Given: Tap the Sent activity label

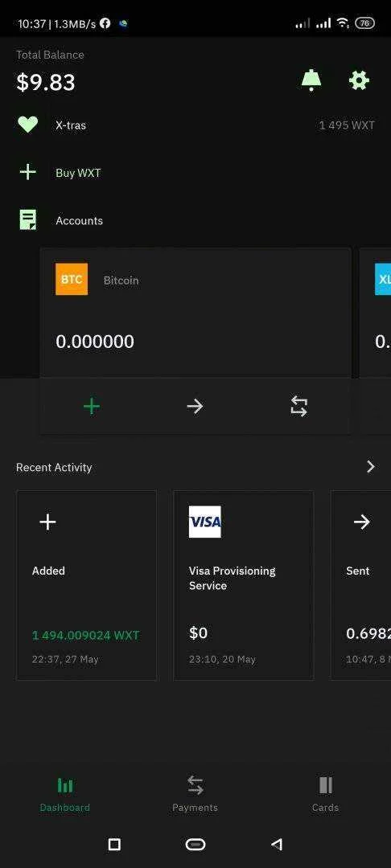Looking at the screenshot, I should click(358, 571).
